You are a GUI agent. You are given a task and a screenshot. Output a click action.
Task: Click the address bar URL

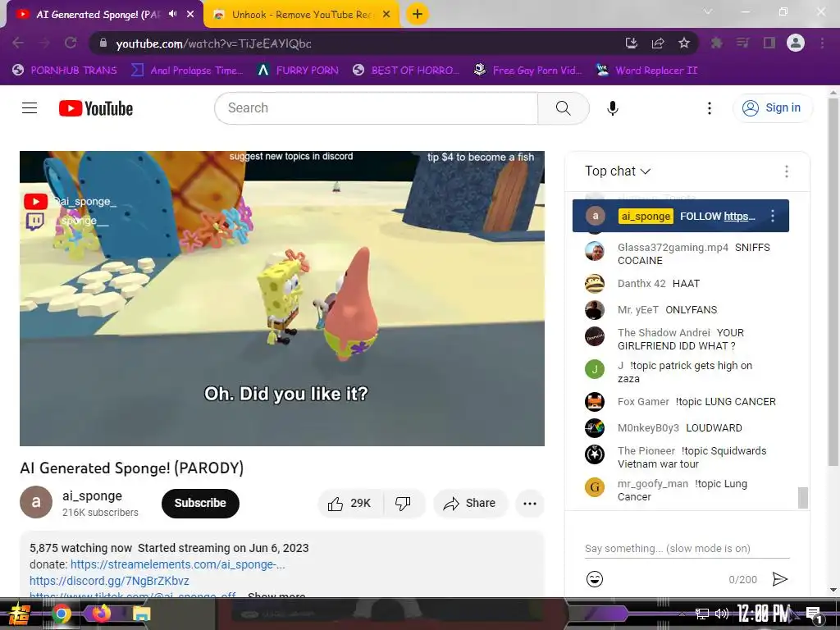click(x=213, y=43)
